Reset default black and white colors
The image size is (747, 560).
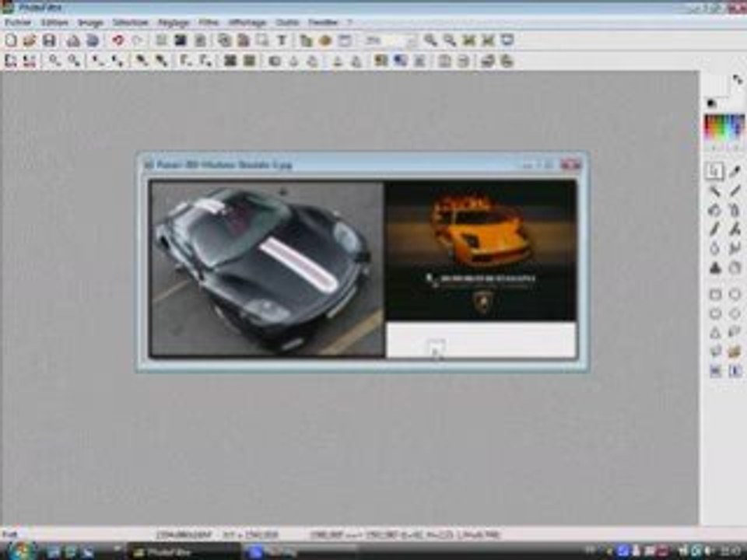[711, 103]
